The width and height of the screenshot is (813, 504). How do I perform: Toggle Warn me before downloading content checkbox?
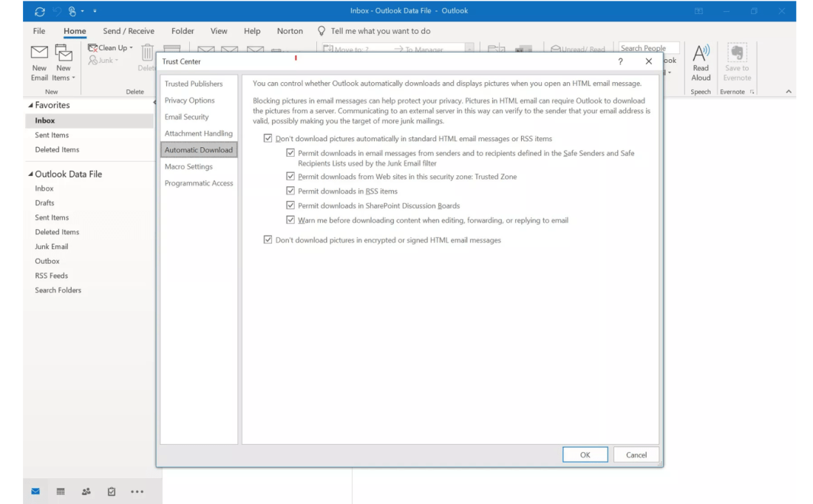[x=290, y=219]
